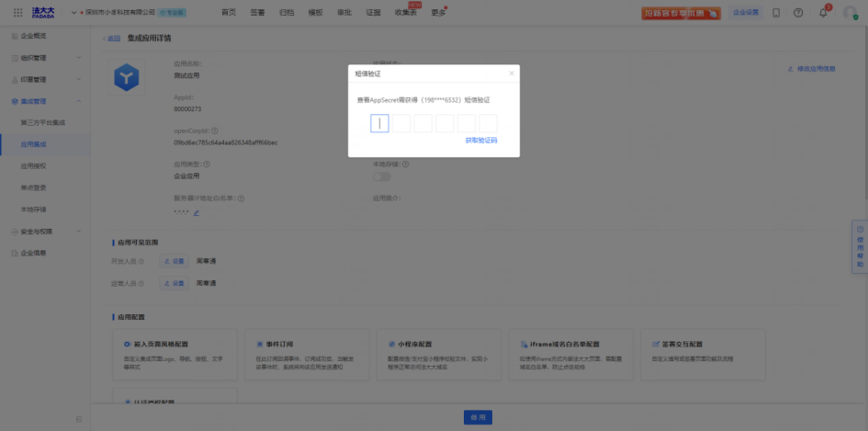Click the 企业信息 document icon

click(x=15, y=253)
